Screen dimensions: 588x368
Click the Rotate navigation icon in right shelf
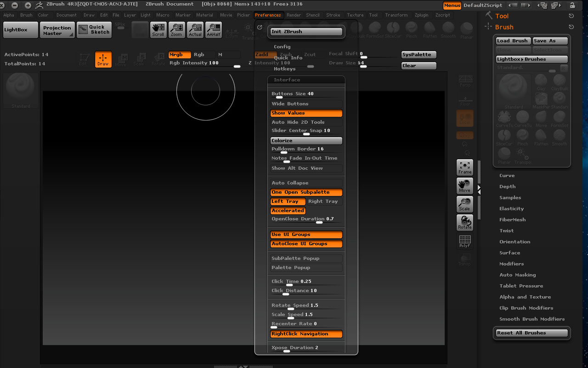(465, 223)
